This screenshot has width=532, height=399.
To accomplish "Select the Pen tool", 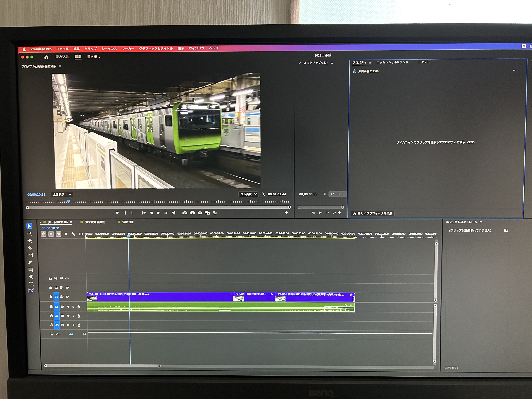I will point(30,262).
